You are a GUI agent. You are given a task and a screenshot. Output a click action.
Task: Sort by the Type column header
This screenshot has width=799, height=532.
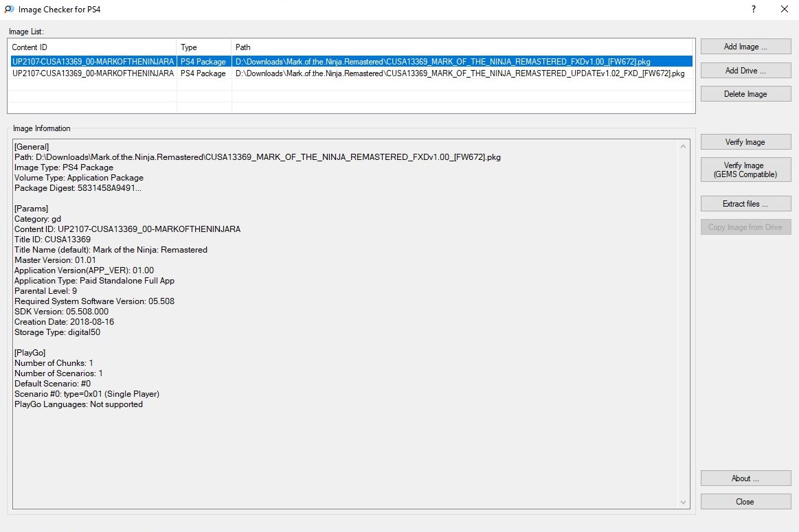pyautogui.click(x=204, y=47)
